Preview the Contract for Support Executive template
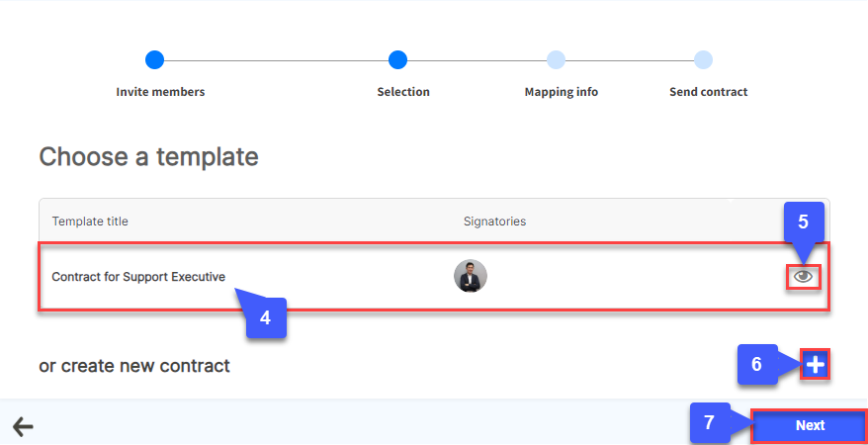This screenshot has height=445, width=868. (803, 277)
